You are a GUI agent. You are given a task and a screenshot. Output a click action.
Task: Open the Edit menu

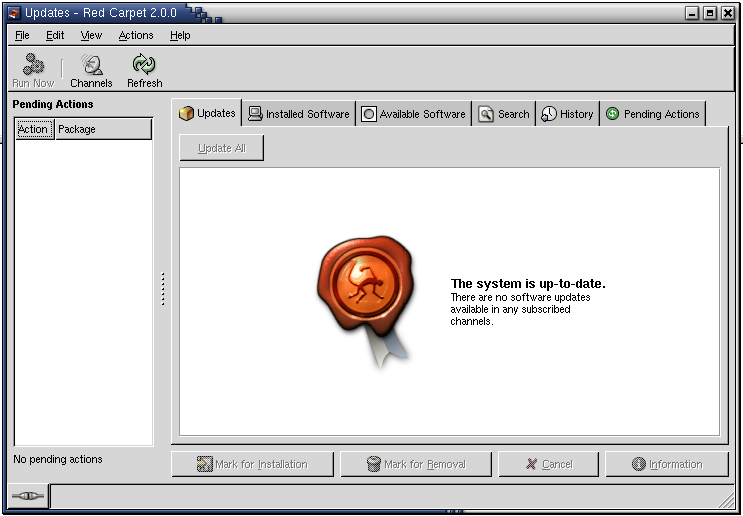(x=55, y=36)
